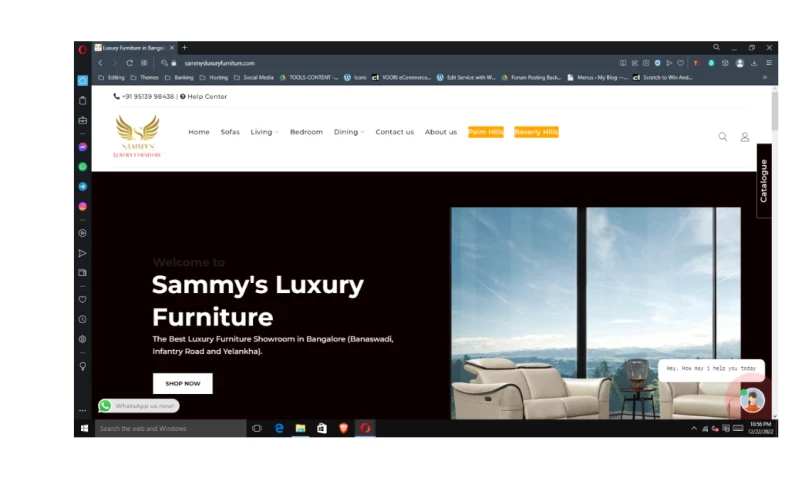Open the website search magnifier icon
This screenshot has height=480, width=800.
click(x=723, y=137)
